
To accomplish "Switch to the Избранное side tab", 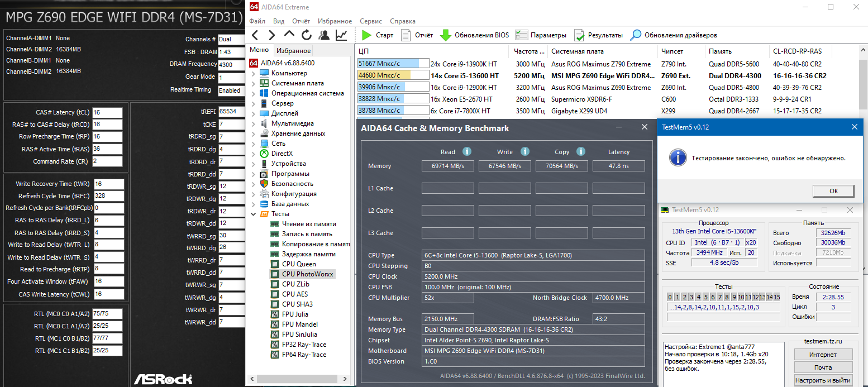I will (x=293, y=50).
